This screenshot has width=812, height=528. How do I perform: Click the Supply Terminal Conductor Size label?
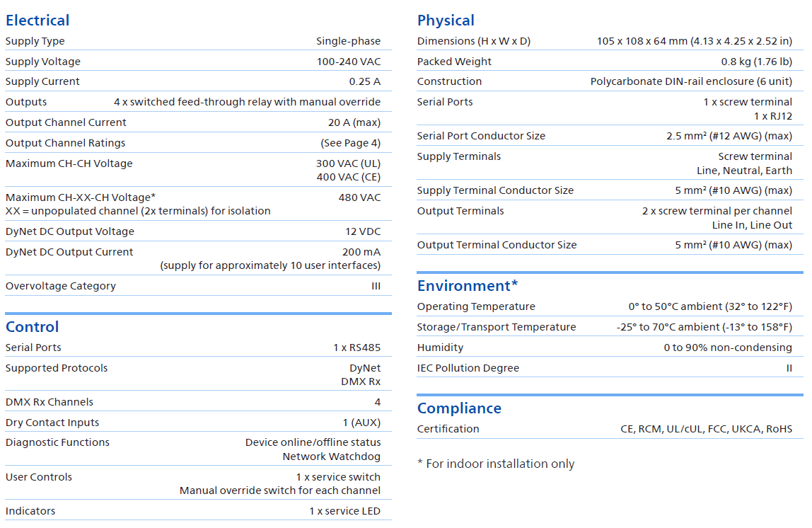(495, 190)
